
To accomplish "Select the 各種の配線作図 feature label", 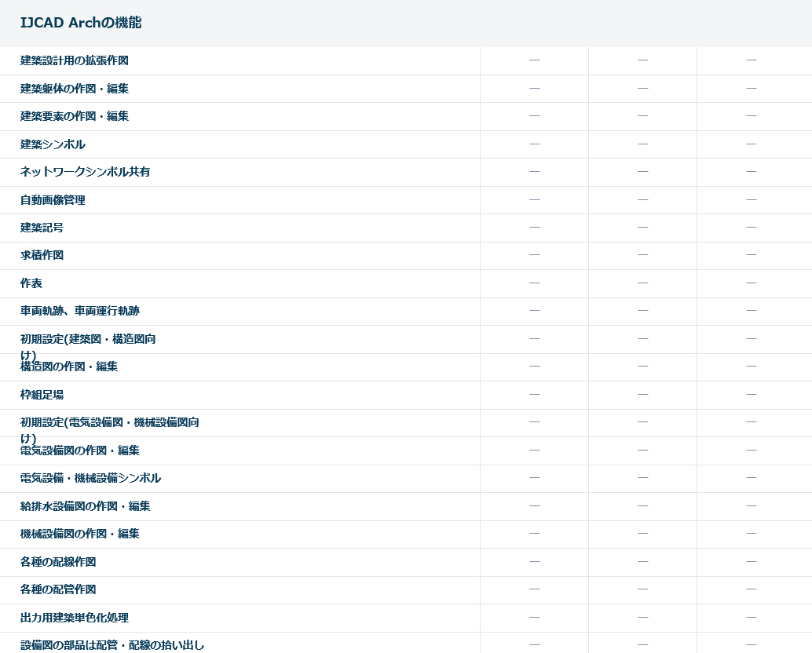I will pos(58,562).
